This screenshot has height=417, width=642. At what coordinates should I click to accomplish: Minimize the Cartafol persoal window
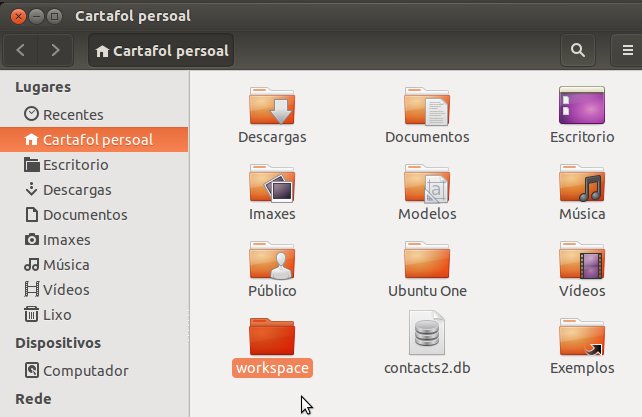[36, 16]
